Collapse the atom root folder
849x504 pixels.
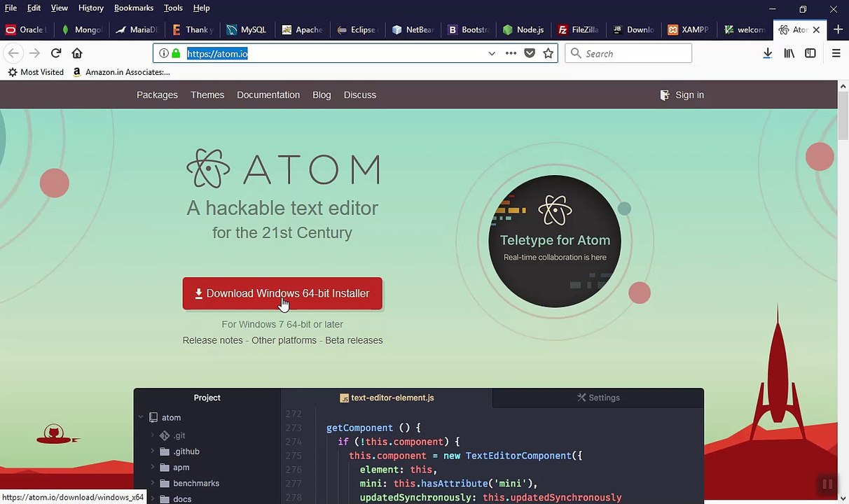click(x=141, y=418)
